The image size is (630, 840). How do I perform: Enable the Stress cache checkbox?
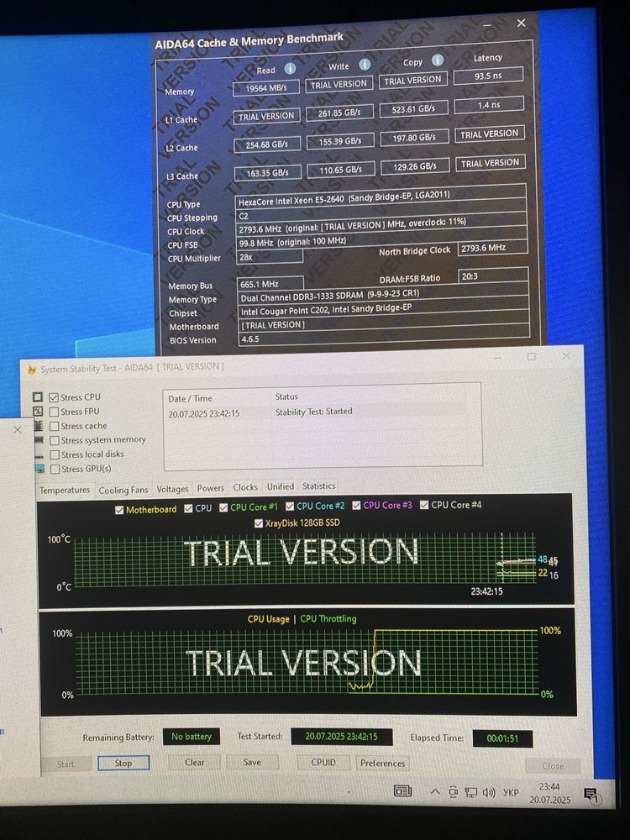(x=54, y=427)
